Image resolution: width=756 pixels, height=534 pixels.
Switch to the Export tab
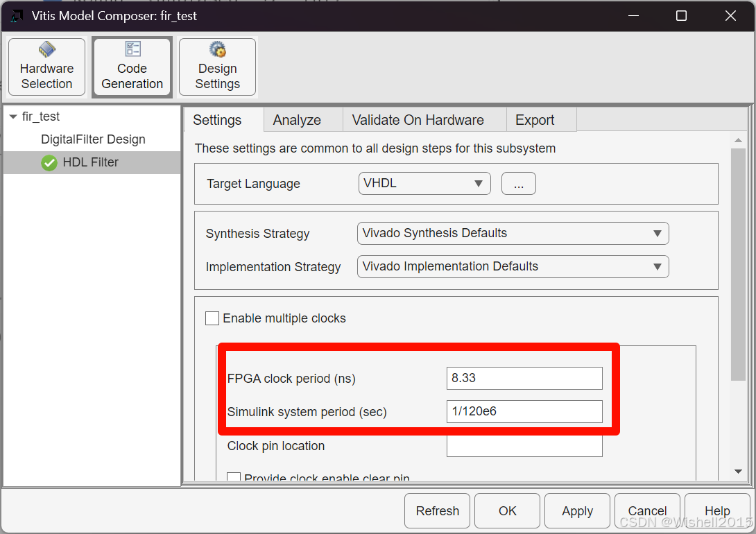(x=542, y=119)
